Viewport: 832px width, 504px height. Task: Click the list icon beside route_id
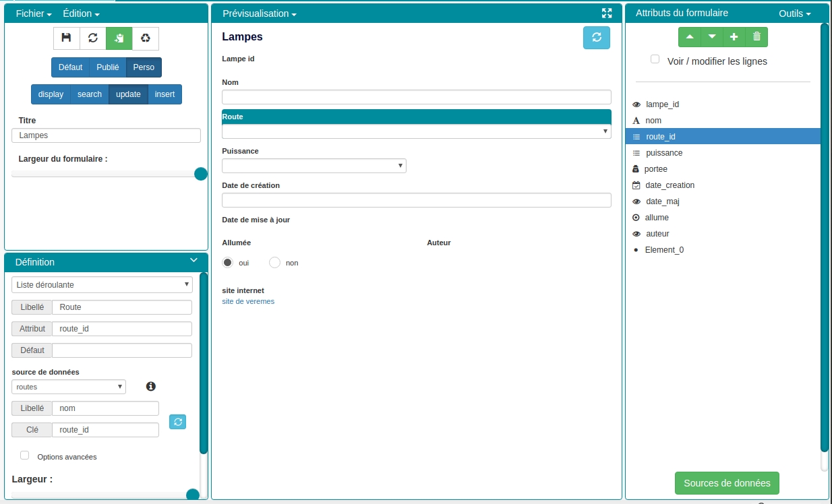tap(636, 137)
